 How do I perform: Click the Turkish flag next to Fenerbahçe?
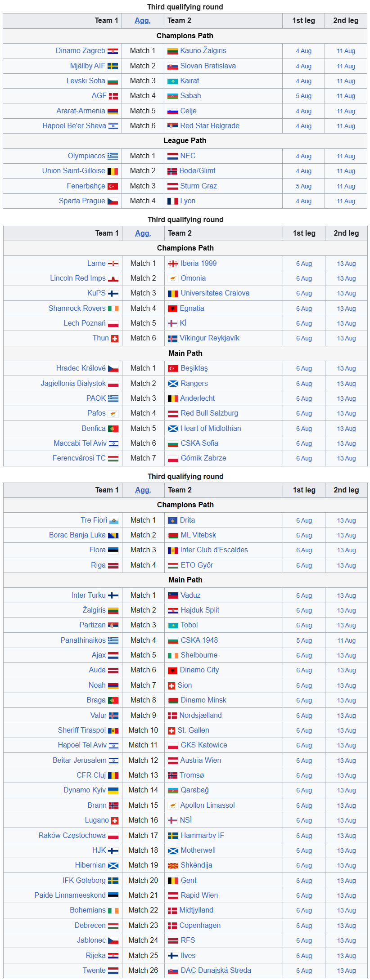click(x=113, y=186)
